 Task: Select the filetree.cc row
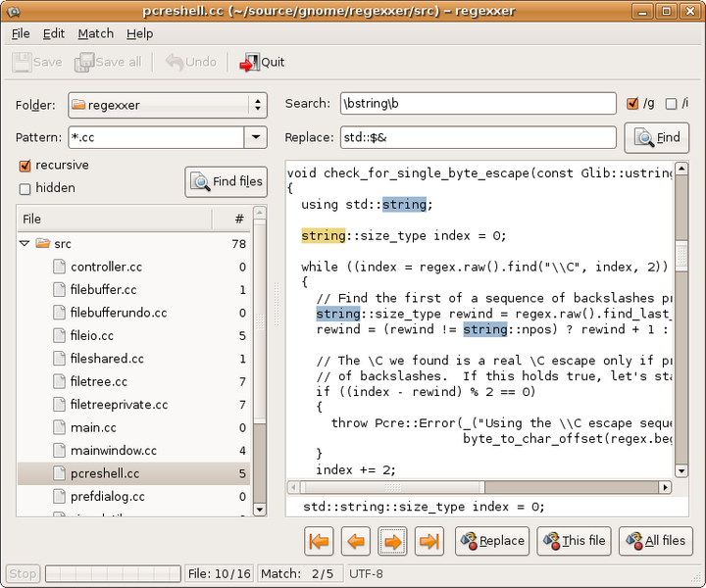tap(134, 381)
